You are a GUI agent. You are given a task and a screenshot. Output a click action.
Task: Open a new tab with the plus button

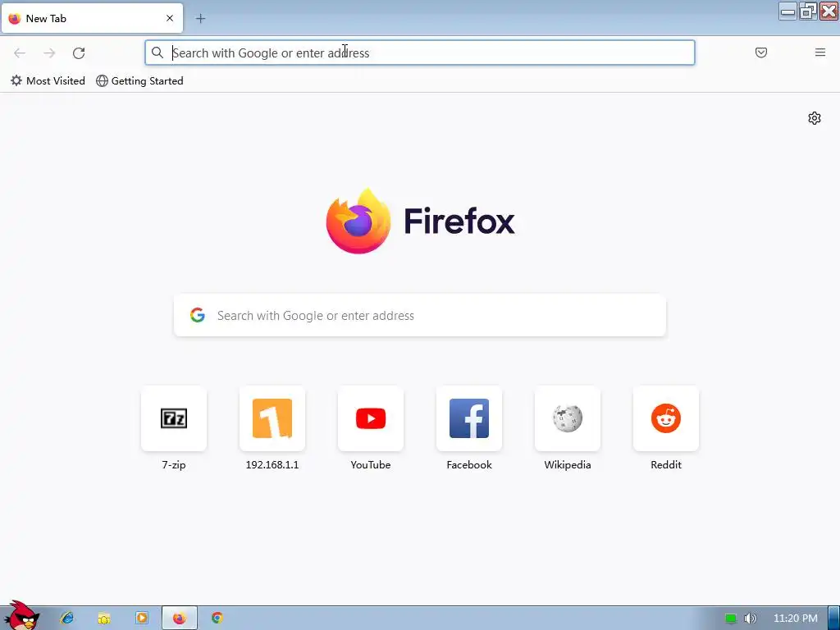pyautogui.click(x=200, y=19)
